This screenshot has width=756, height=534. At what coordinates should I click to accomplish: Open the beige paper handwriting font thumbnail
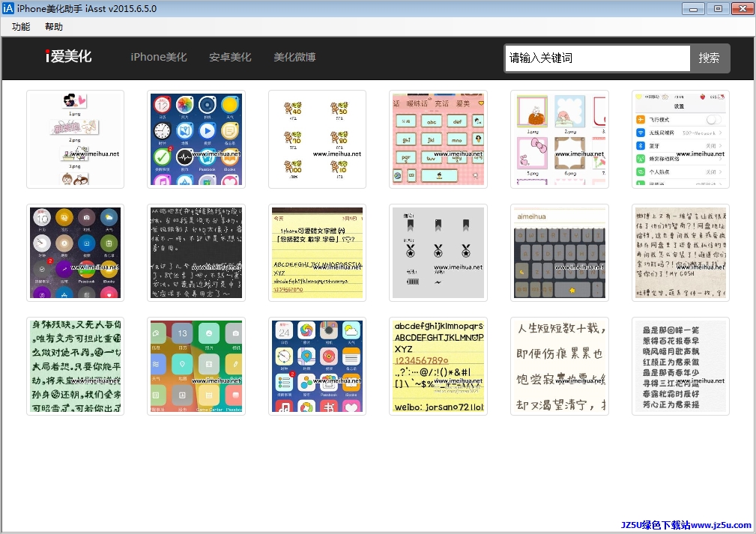681,253
